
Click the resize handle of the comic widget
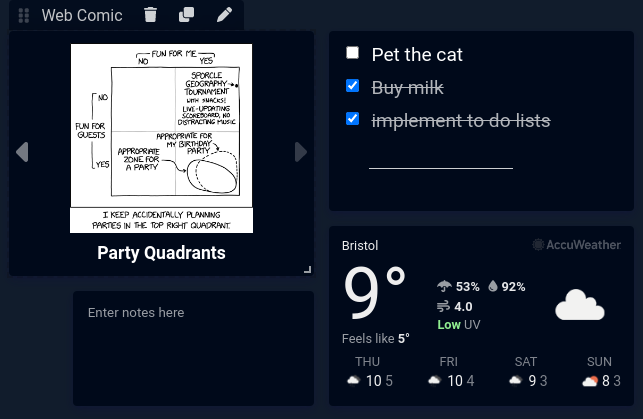[x=307, y=268]
